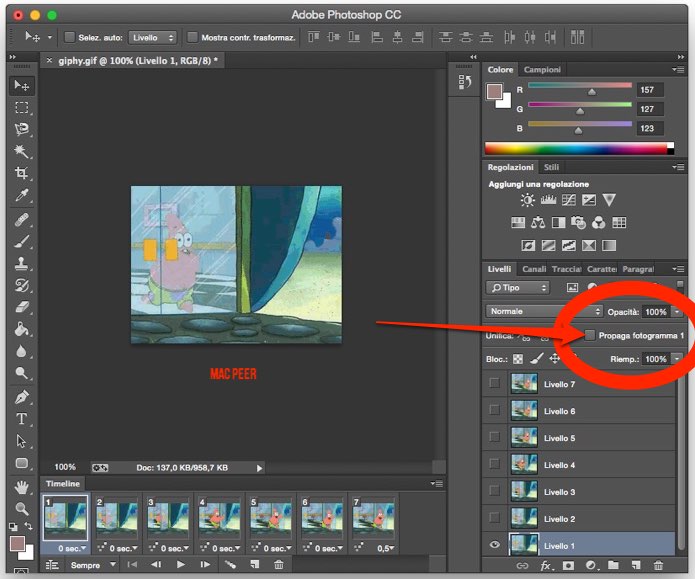Viewport: 695px width, 579px height.
Task: Switch to the Canali tab
Action: (534, 269)
